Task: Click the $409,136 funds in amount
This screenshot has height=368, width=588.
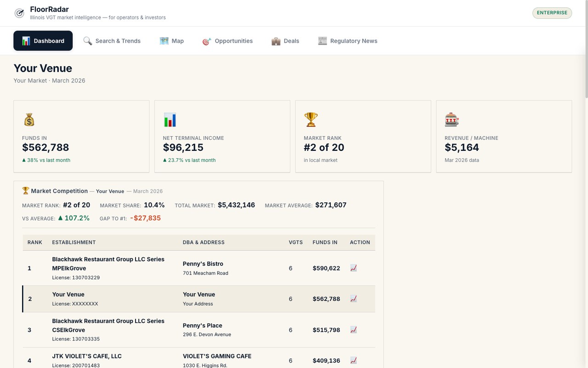Action: click(326, 361)
